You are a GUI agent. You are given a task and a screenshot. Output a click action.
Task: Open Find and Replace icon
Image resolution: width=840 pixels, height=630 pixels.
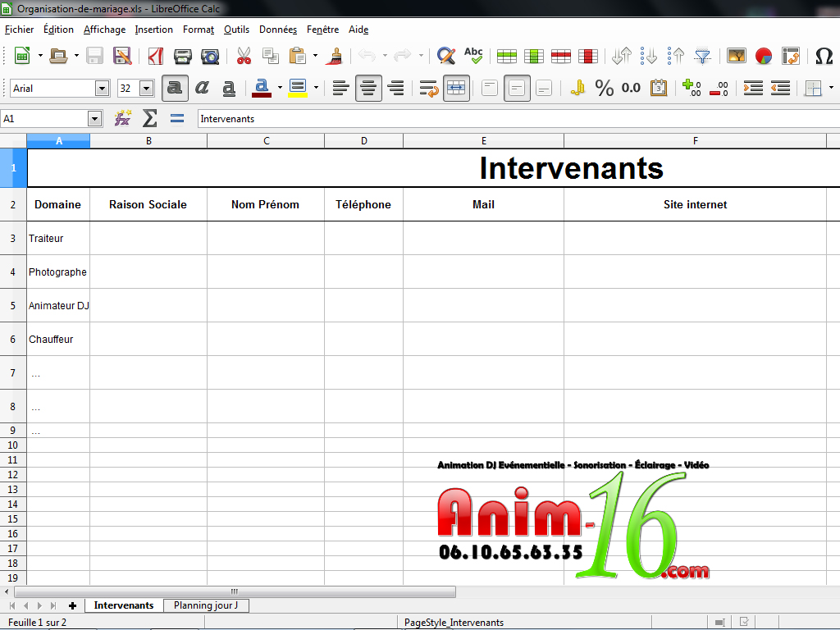click(445, 56)
